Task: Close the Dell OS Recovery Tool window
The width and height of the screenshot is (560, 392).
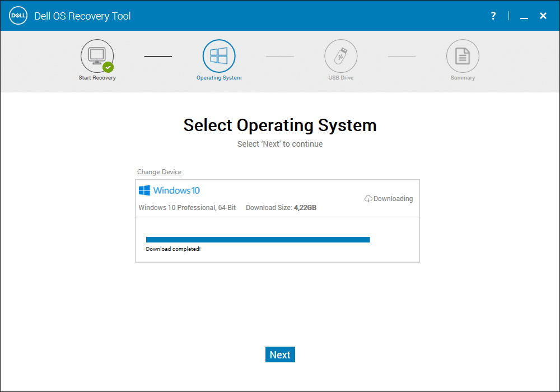Action: click(543, 16)
